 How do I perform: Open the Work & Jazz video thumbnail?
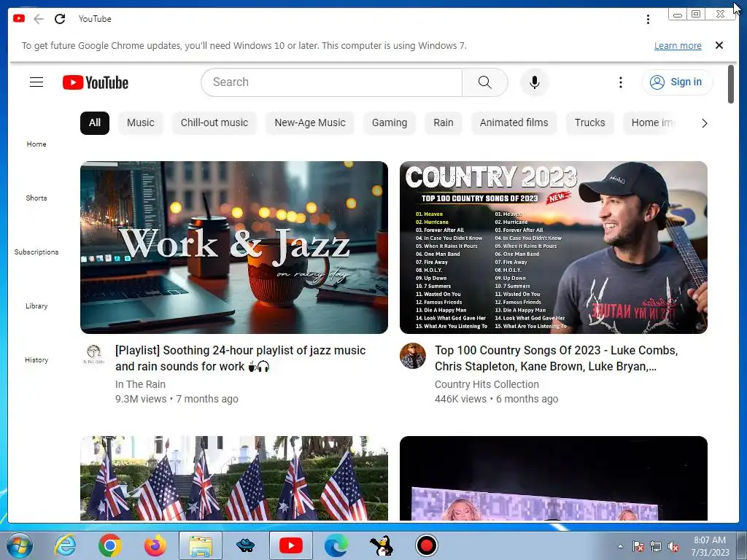pos(234,247)
